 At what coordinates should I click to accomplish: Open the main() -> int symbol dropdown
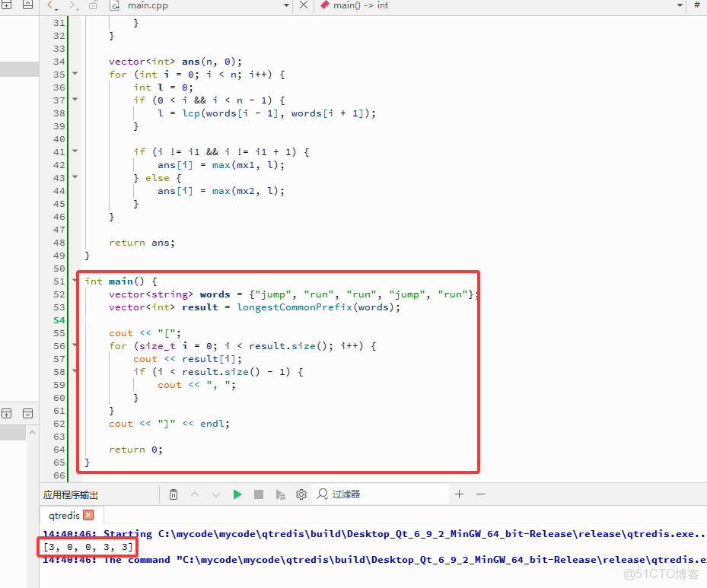[x=680, y=5]
